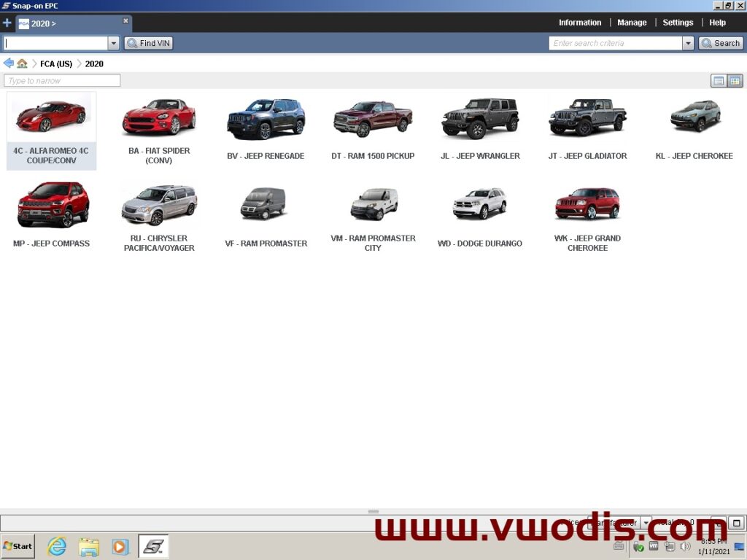Select the 2020 breadcrumb
The image size is (747, 560).
click(x=94, y=64)
